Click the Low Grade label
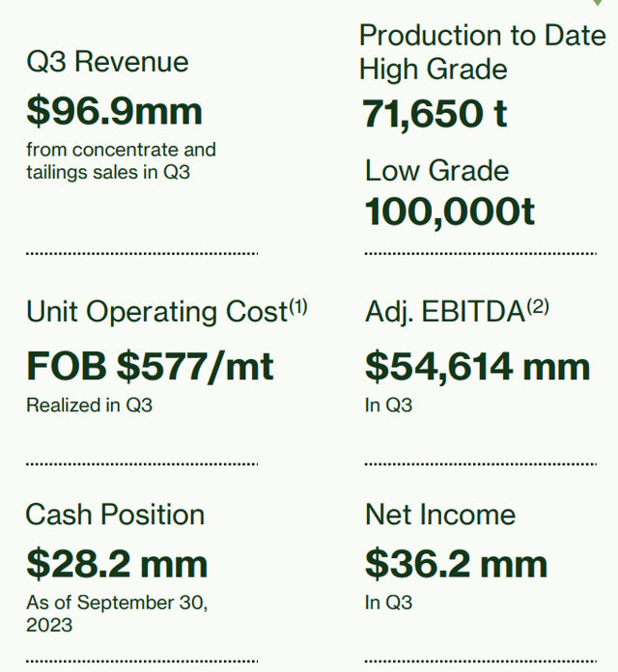This screenshot has width=618, height=672. tap(436, 171)
